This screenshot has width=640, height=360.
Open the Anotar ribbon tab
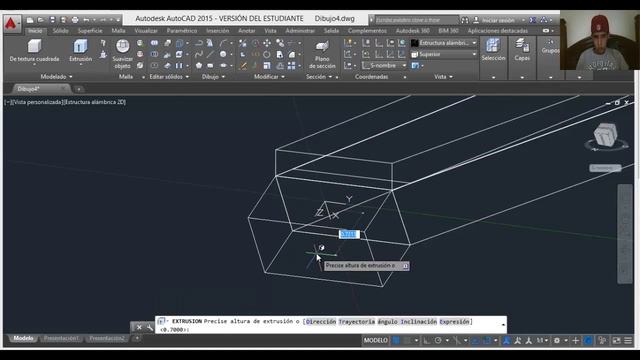click(247, 31)
